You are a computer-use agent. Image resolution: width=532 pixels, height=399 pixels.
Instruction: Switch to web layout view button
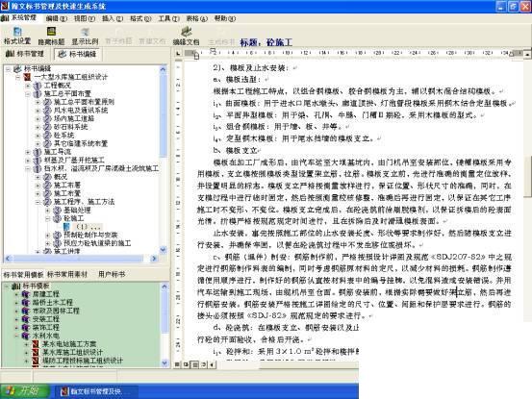coord(186,364)
